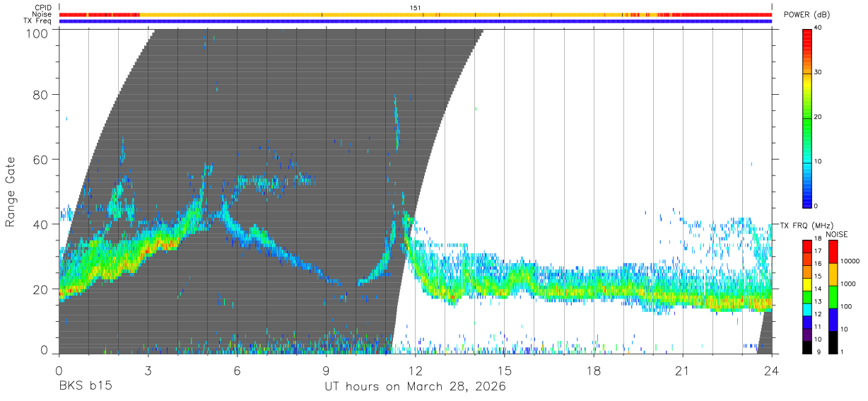
Task: Click the Range Gate axis title
Action: pos(11,192)
